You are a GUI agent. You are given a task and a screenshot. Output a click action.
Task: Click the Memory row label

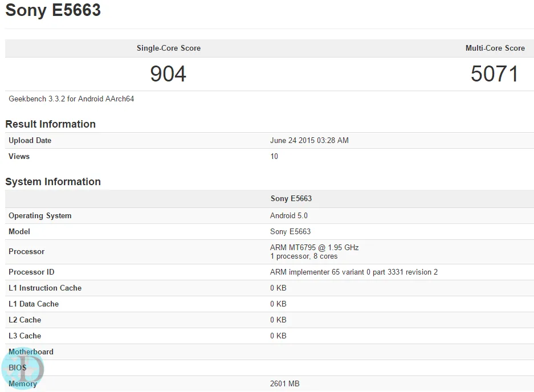22,384
